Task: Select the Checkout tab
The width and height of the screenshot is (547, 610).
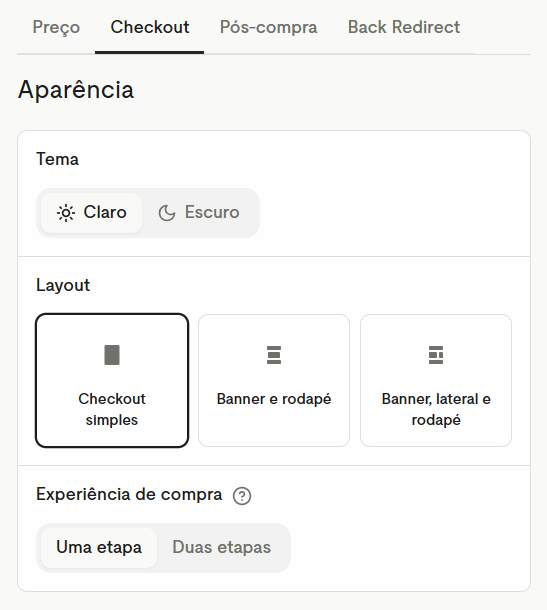Action: point(150,27)
